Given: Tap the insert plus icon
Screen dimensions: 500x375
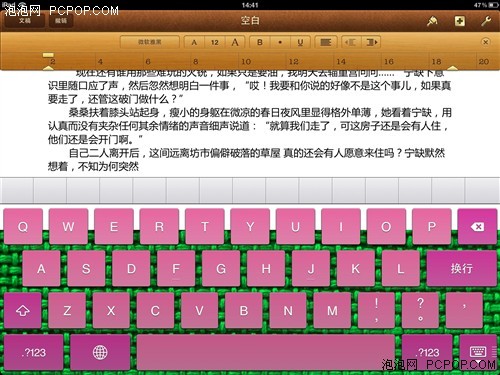Looking at the screenshot, I should pyautogui.click(x=460, y=21).
